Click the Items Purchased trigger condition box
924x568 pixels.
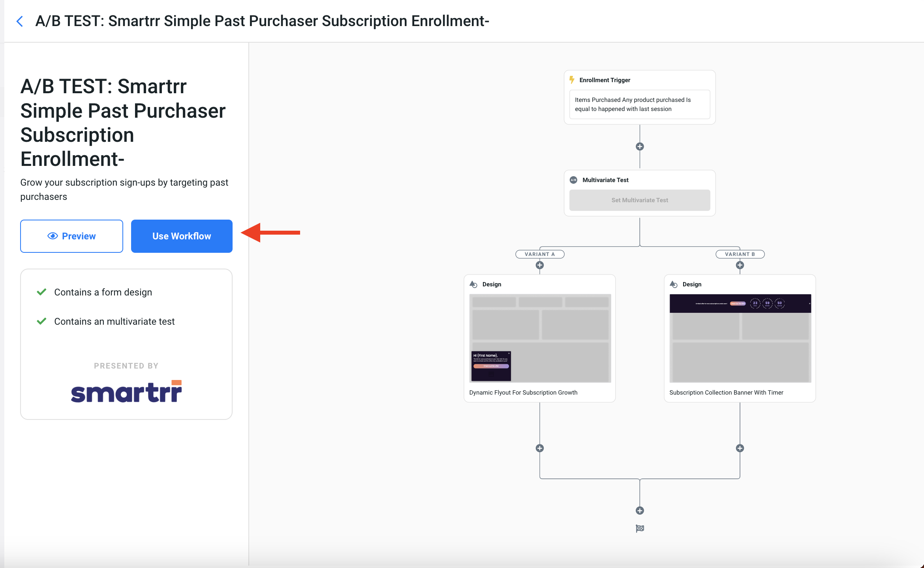click(639, 104)
